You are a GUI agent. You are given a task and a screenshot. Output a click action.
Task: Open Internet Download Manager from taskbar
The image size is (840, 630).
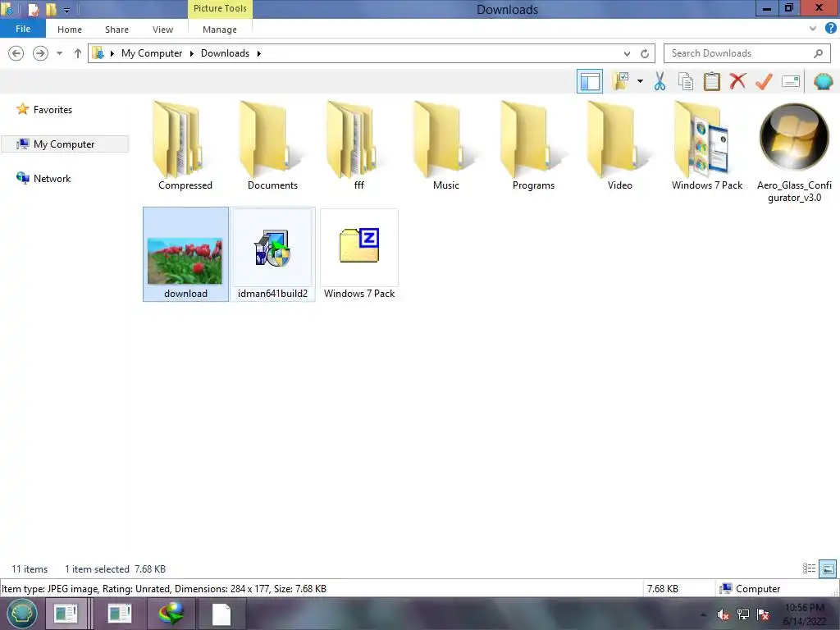point(171,614)
